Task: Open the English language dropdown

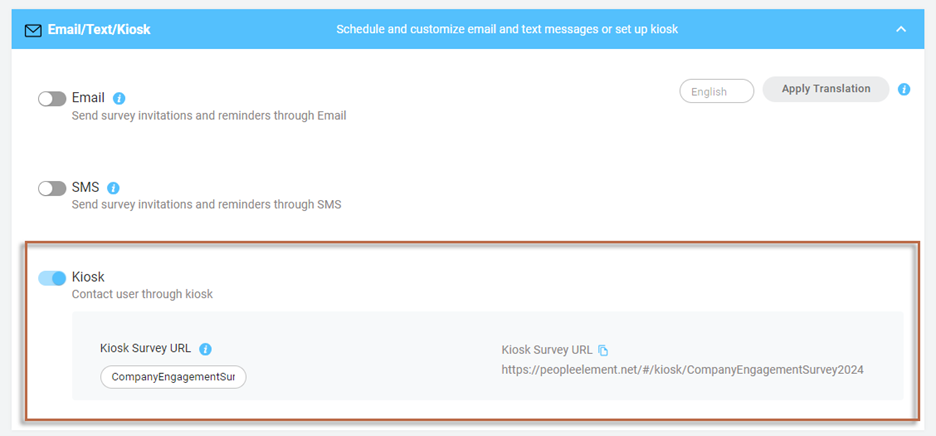Action: coord(717,91)
